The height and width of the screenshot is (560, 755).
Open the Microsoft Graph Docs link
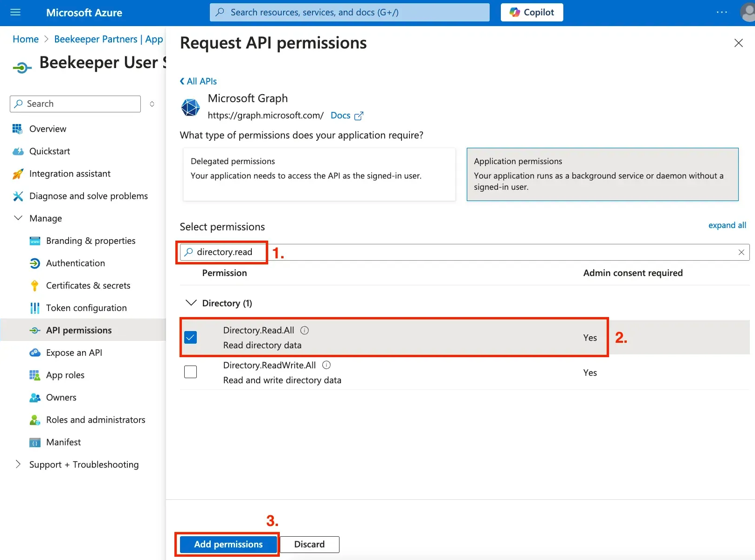pos(346,116)
